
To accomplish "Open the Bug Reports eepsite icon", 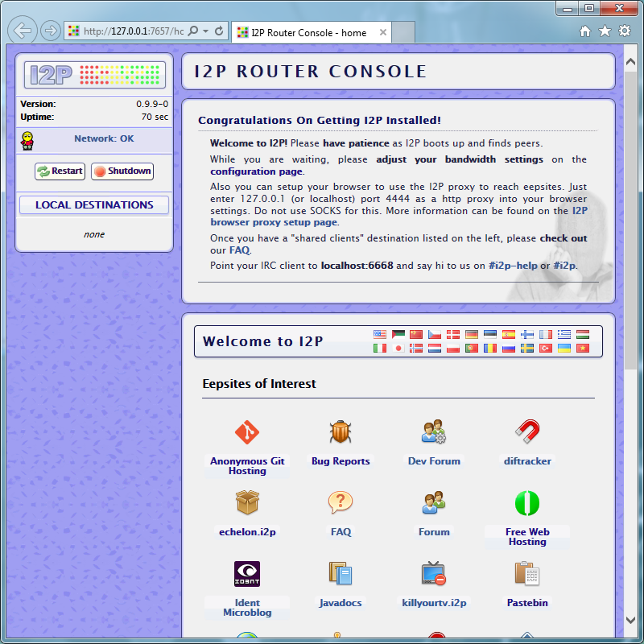I will 341,431.
